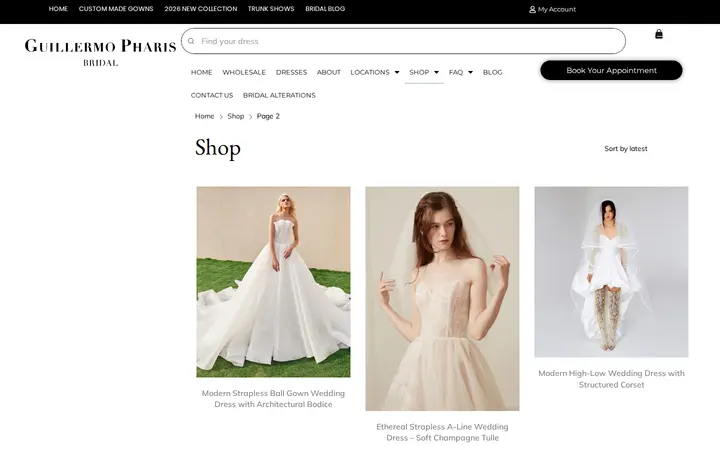The image size is (720, 450).
Task: Click Shop in the breadcrumb
Action: [236, 116]
